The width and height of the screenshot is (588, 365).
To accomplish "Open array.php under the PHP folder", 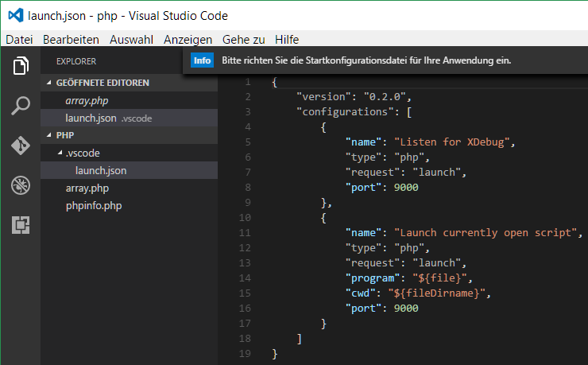I will coord(87,188).
